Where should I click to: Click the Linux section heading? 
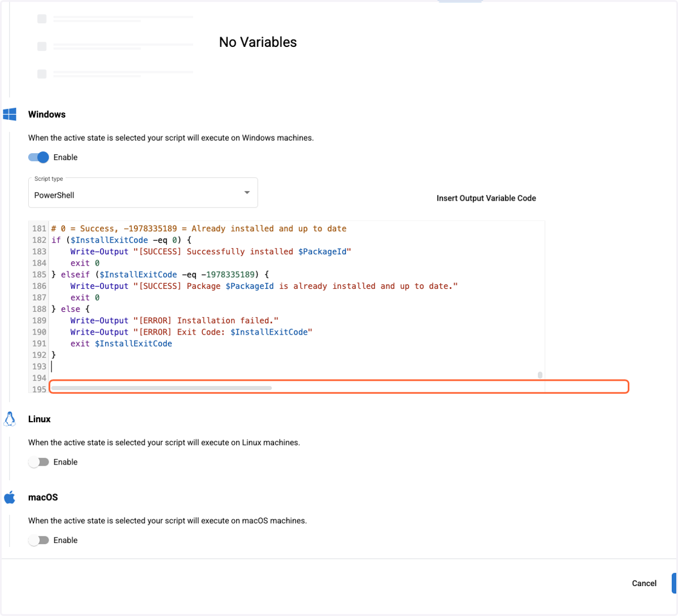tap(40, 419)
